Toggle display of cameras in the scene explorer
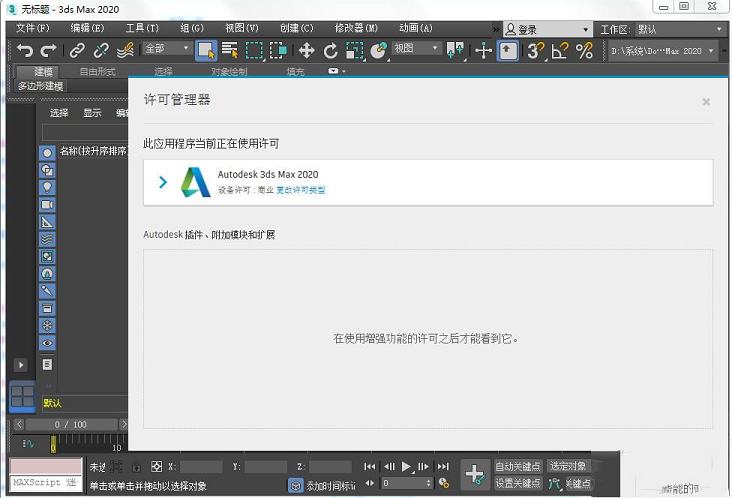The image size is (732, 498). pyautogui.click(x=47, y=204)
